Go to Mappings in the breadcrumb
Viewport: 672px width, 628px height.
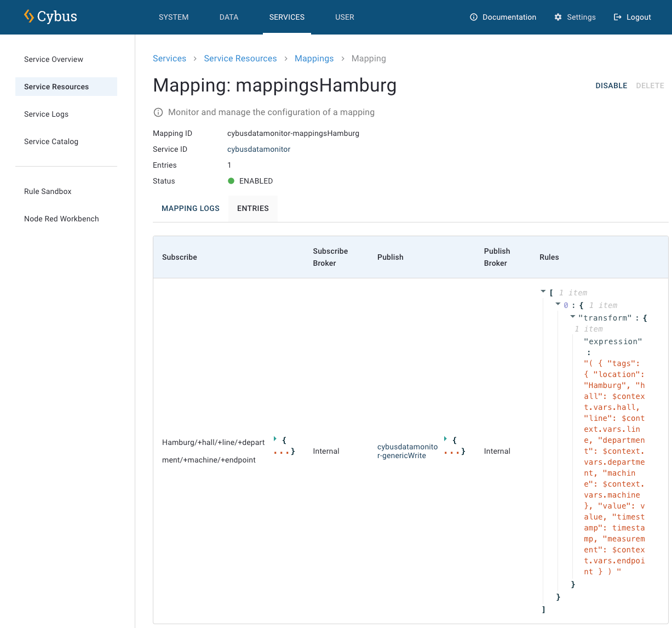pyautogui.click(x=314, y=59)
